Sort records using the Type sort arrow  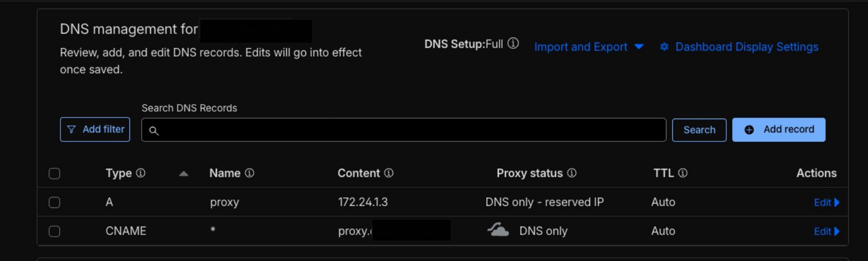pyautogui.click(x=183, y=174)
